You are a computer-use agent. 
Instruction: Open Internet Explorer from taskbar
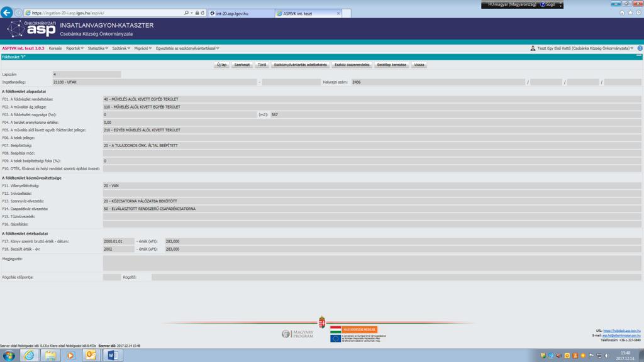29,355
